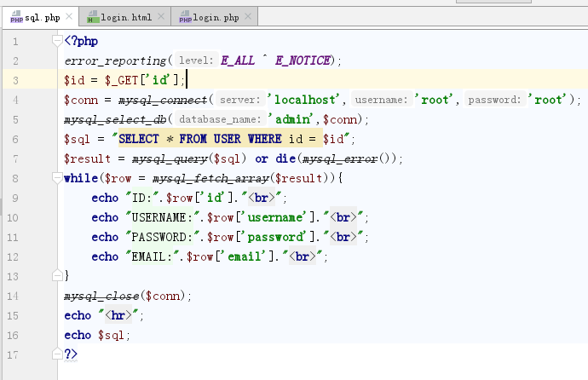Click the mysql_fetch_array function call
Screen dimensions: 588x380
[x=210, y=178]
